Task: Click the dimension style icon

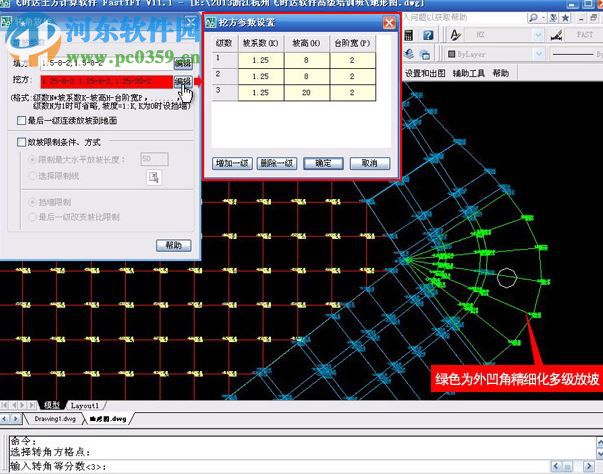Action: coord(559,35)
